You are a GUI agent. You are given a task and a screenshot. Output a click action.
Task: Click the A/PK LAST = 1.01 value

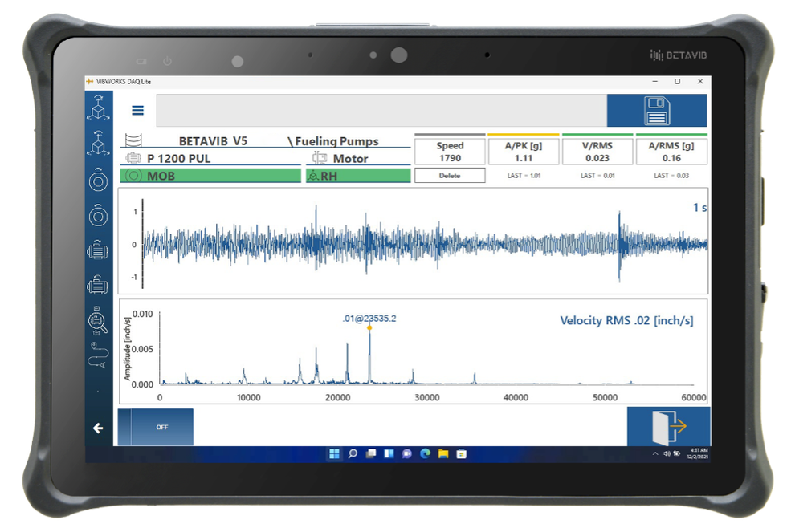coord(524,176)
